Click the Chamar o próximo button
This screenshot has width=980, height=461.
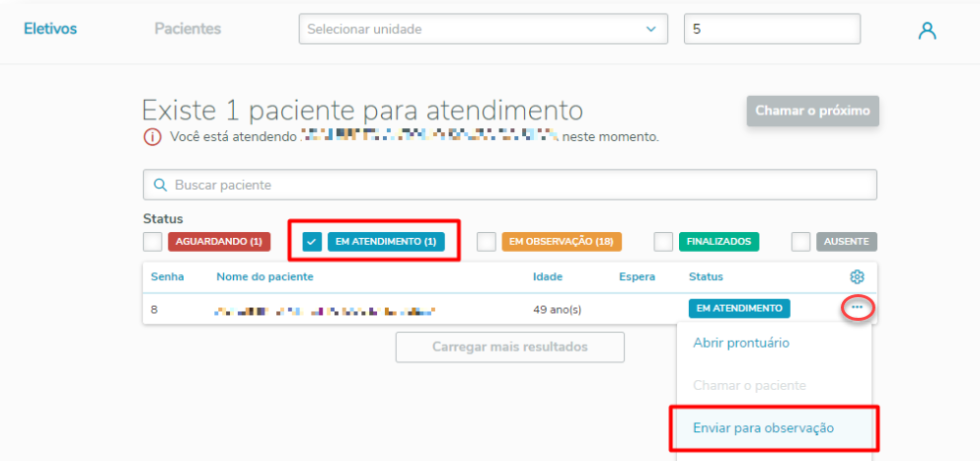(812, 111)
